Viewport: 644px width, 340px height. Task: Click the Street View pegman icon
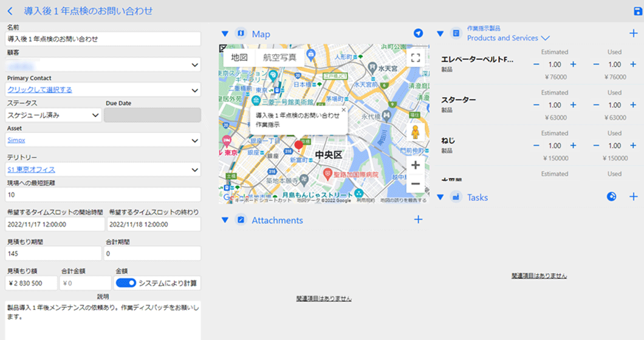pyautogui.click(x=416, y=132)
